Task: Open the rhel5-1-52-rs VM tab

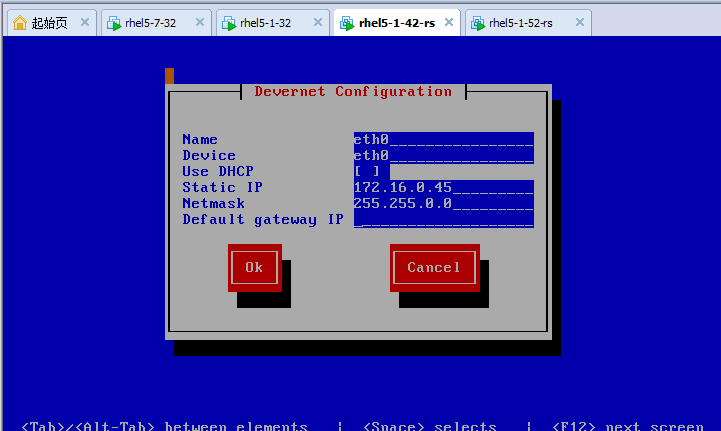Action: tap(528, 23)
